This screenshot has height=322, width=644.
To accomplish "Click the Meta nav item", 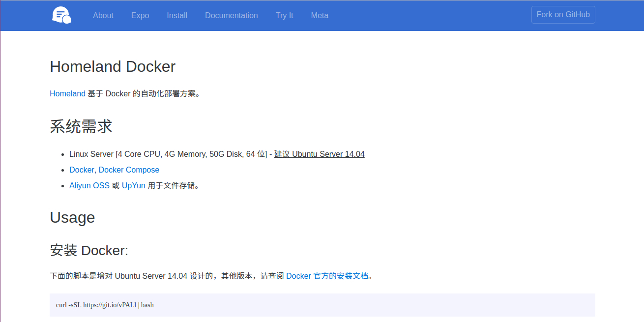I will point(320,15).
